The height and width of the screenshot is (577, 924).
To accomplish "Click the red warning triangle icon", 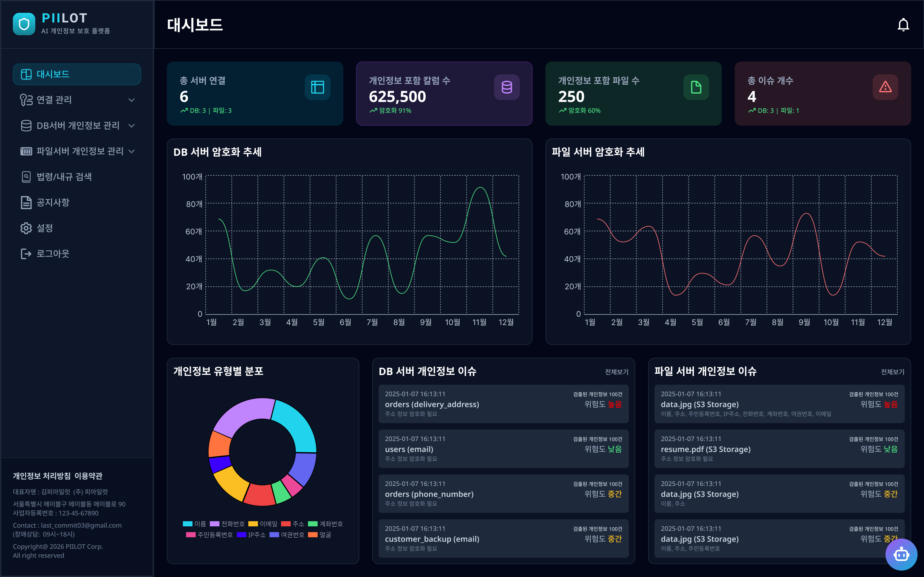I will click(x=885, y=87).
